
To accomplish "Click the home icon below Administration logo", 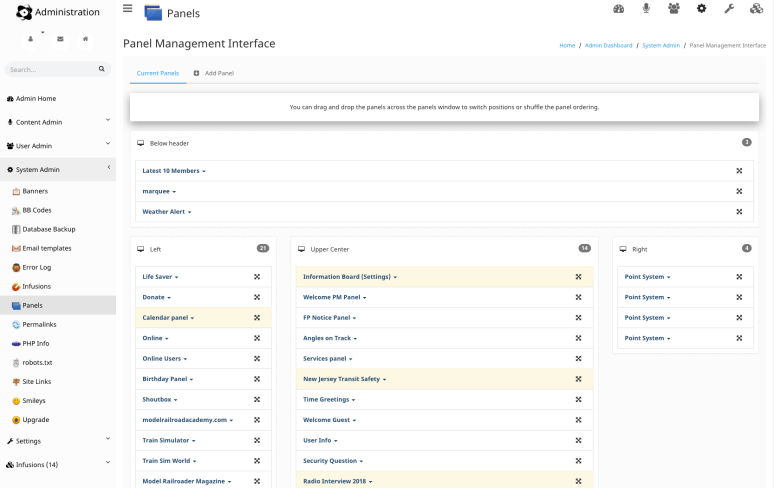I will click(x=86, y=39).
